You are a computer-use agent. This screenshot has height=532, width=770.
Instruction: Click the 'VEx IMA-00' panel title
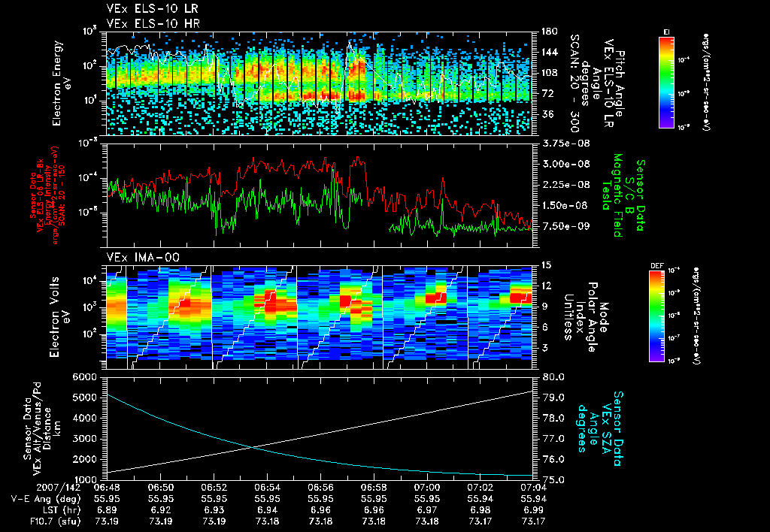click(x=143, y=258)
